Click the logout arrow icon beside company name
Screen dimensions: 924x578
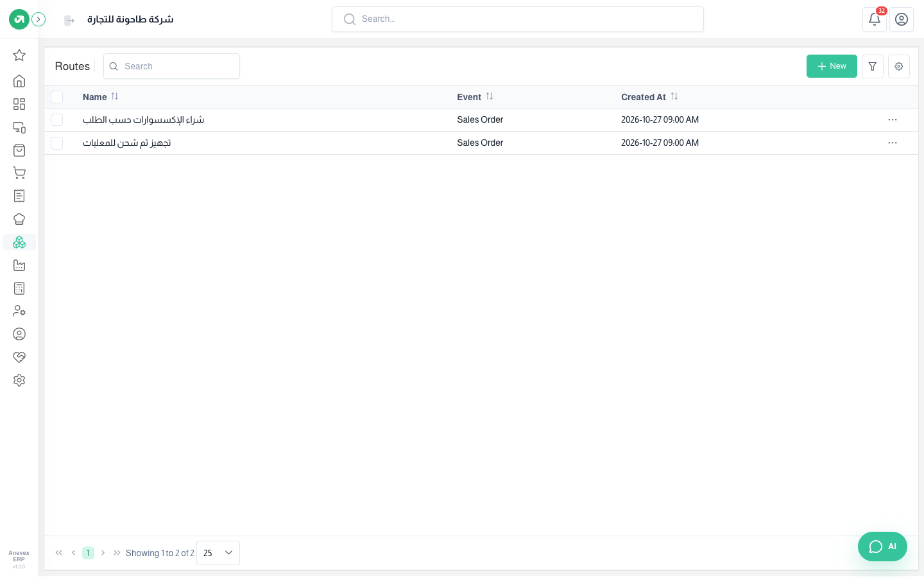69,21
